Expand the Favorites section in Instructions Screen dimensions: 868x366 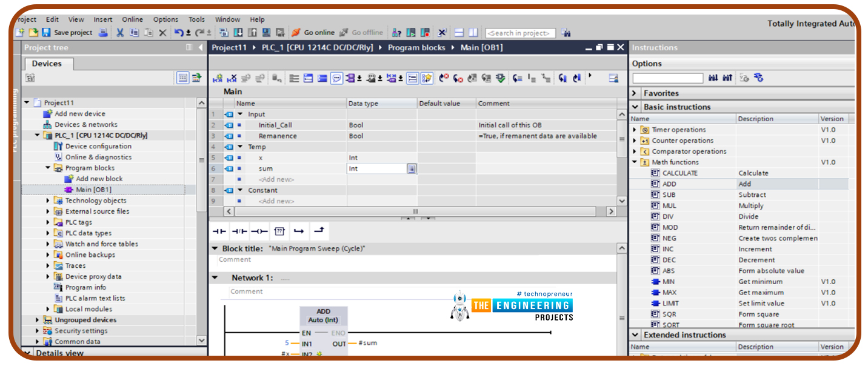[634, 93]
